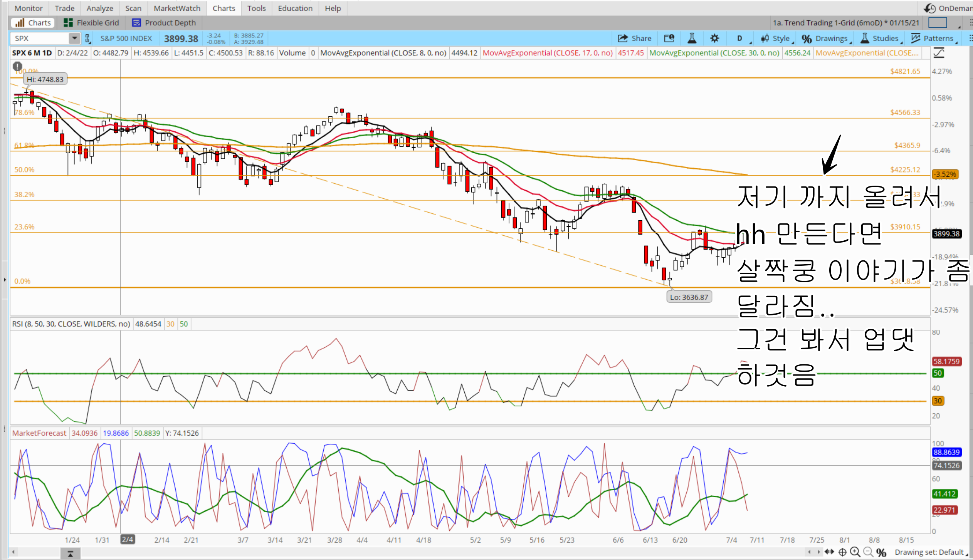This screenshot has height=560, width=973.
Task: Click the chart settings gear icon
Action: tap(714, 38)
